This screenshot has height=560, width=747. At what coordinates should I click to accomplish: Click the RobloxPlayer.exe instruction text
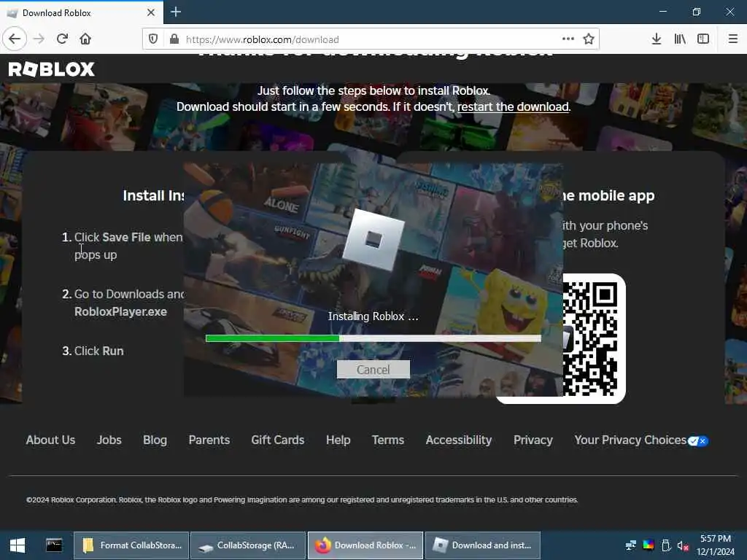(x=120, y=312)
